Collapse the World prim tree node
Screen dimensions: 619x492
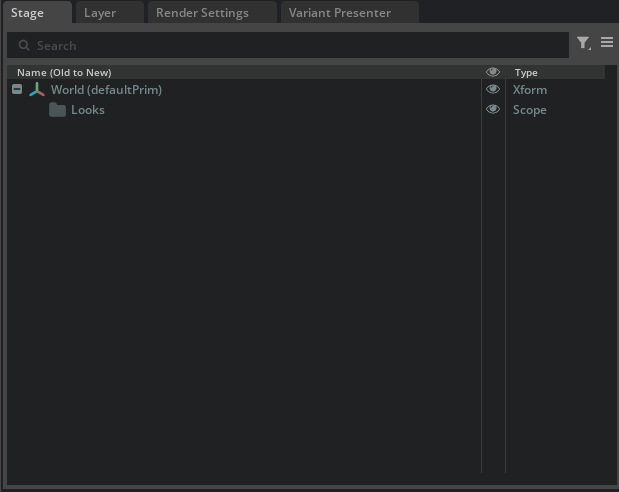tap(17, 90)
